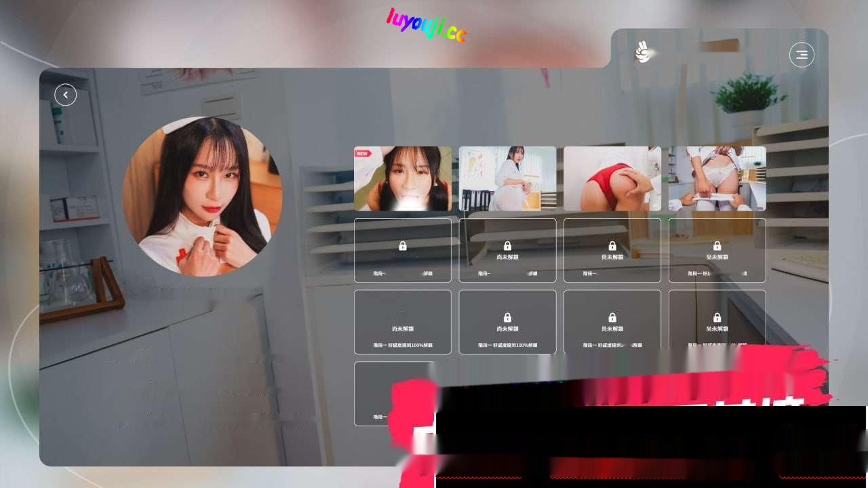Viewport: 868px width, 488px height.
Task: Click the back arrow navigation icon
Action: point(65,95)
